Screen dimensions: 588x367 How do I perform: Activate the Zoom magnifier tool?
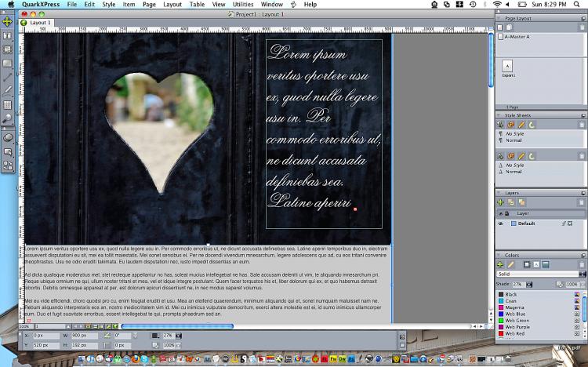point(8,118)
